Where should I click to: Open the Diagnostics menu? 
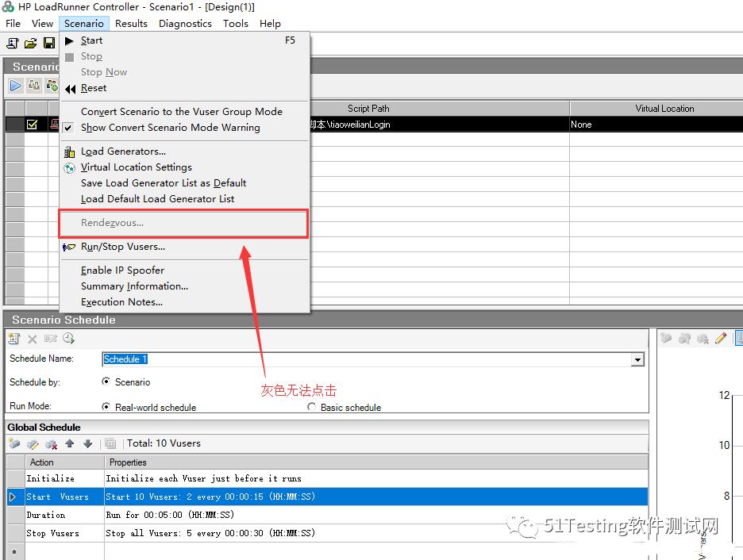[185, 23]
